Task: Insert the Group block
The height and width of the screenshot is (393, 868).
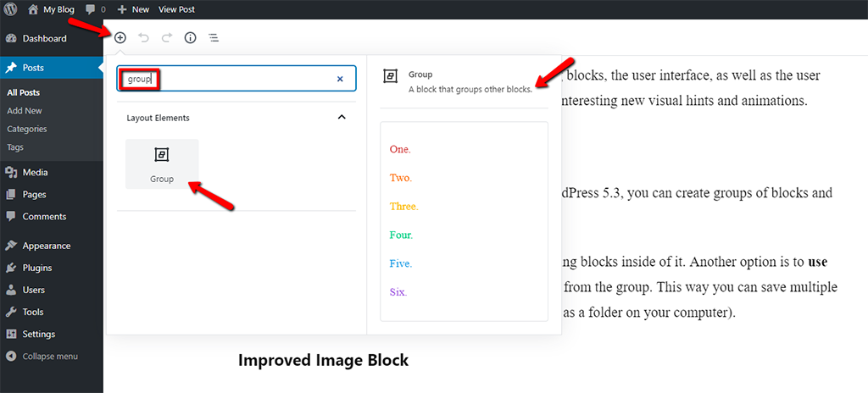Action: [x=162, y=163]
